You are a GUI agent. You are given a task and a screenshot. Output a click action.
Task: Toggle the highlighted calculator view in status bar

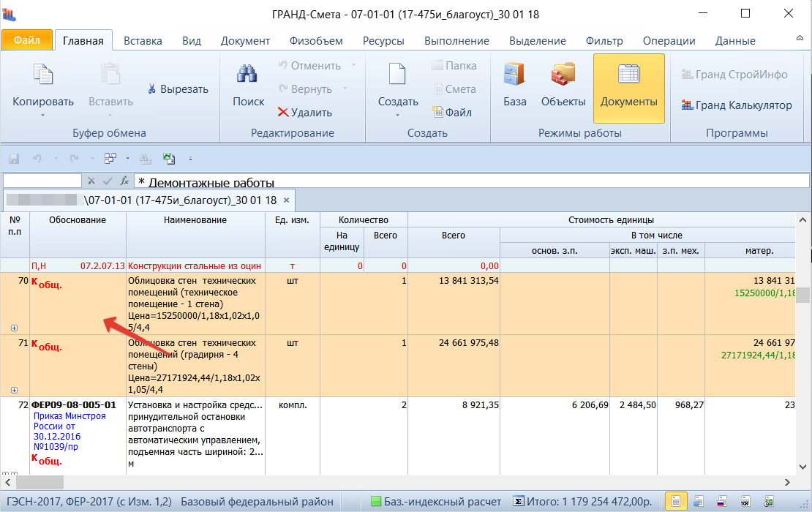coord(676,502)
